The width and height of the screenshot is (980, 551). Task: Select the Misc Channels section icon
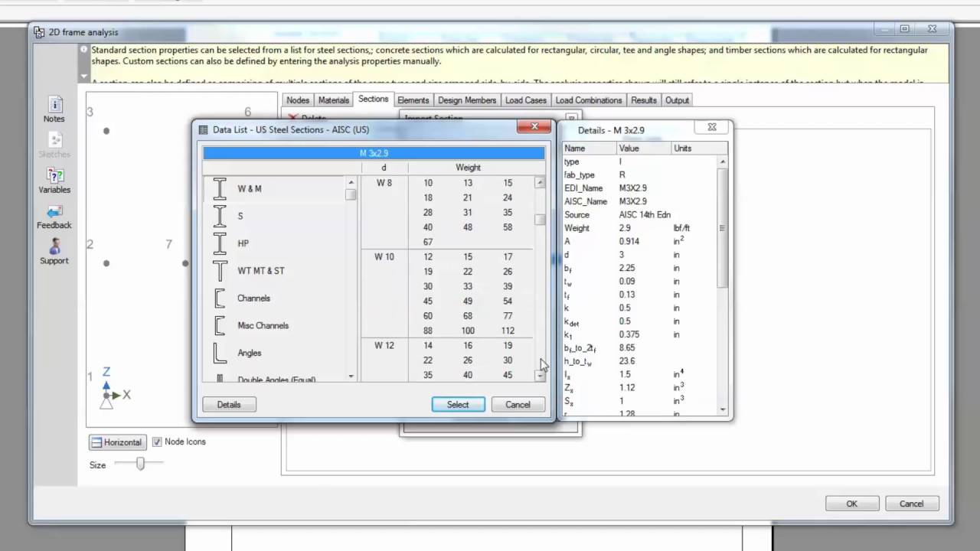click(x=220, y=325)
